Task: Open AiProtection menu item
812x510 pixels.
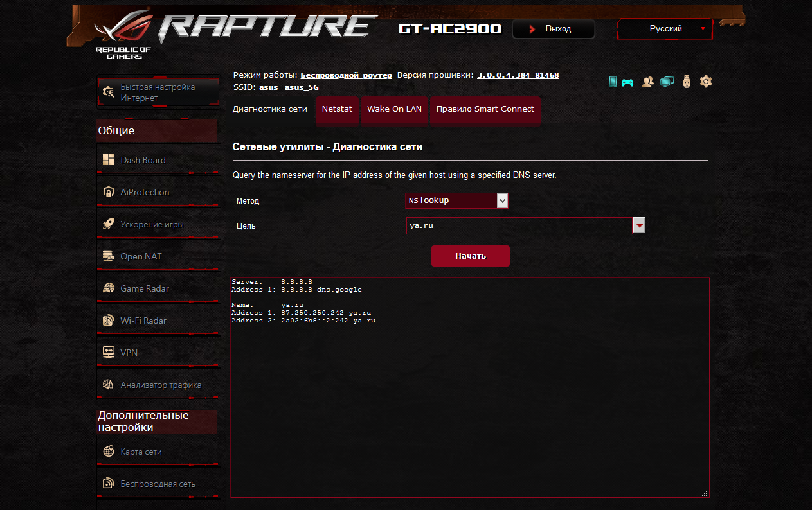Action: coord(158,192)
